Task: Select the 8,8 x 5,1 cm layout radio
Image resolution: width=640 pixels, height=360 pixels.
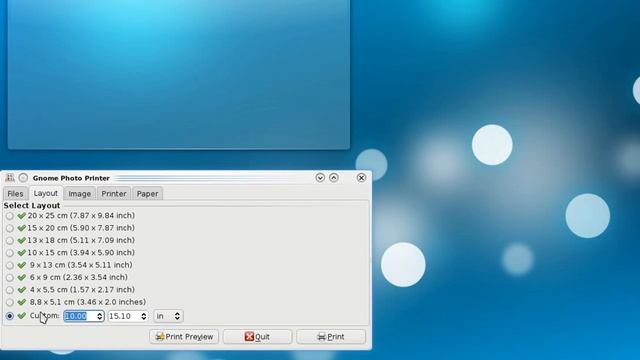Action: tap(10, 302)
